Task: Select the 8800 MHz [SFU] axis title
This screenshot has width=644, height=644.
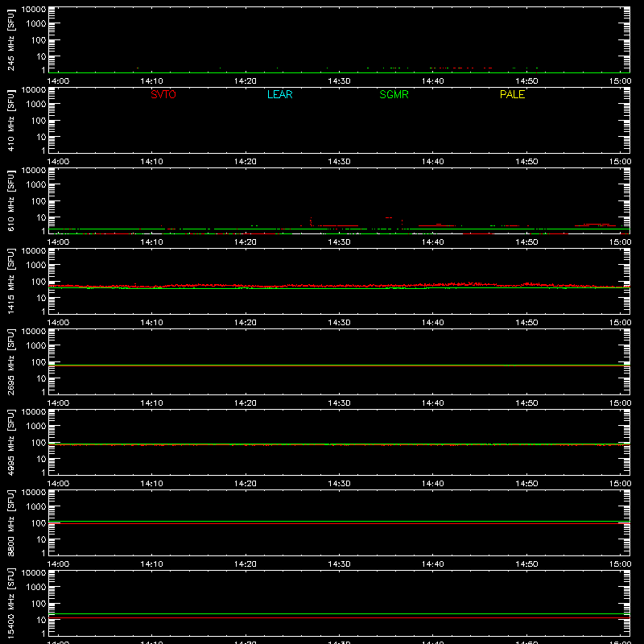Action: tap(10, 523)
